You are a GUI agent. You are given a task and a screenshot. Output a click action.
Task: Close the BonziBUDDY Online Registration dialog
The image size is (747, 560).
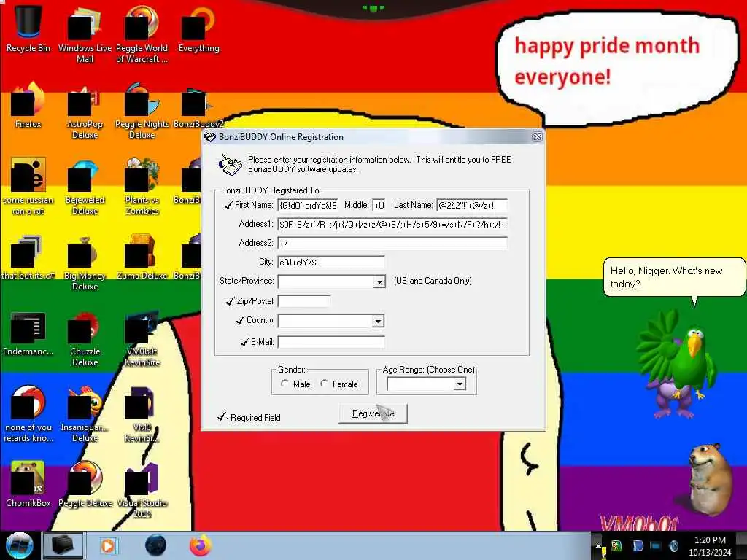coord(537,137)
